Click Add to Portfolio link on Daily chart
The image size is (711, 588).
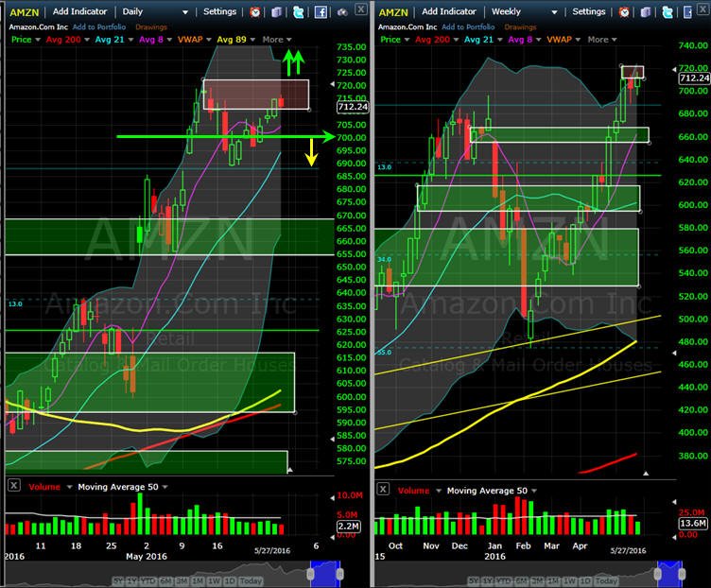click(99, 27)
